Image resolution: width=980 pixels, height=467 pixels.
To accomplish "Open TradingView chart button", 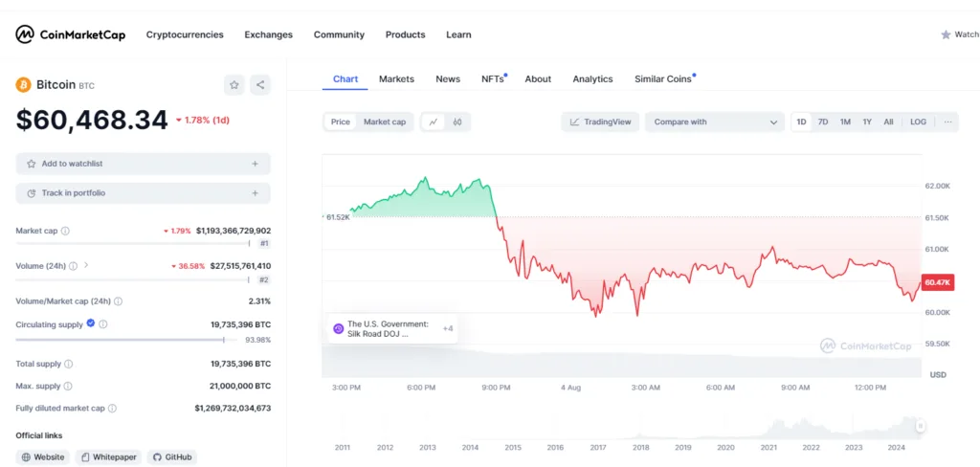I will point(600,122).
